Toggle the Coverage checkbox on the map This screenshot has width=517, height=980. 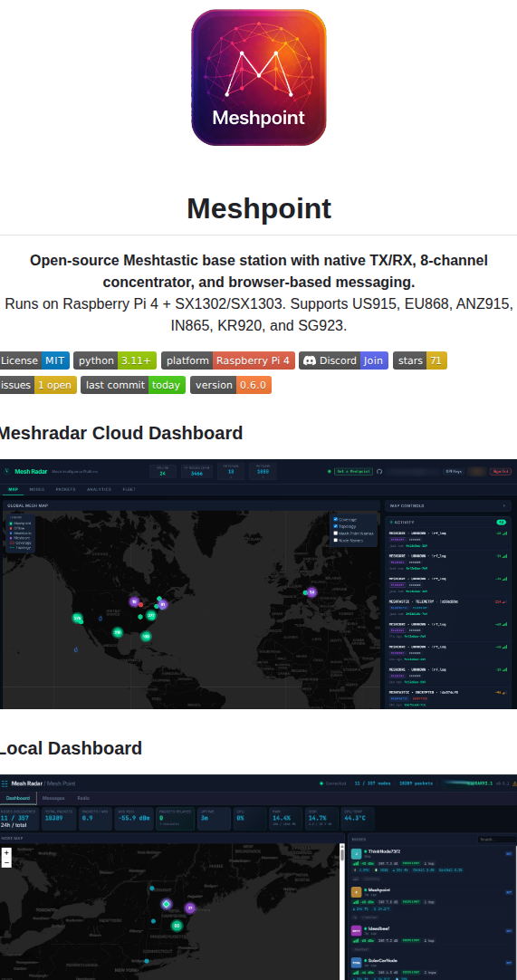click(336, 519)
